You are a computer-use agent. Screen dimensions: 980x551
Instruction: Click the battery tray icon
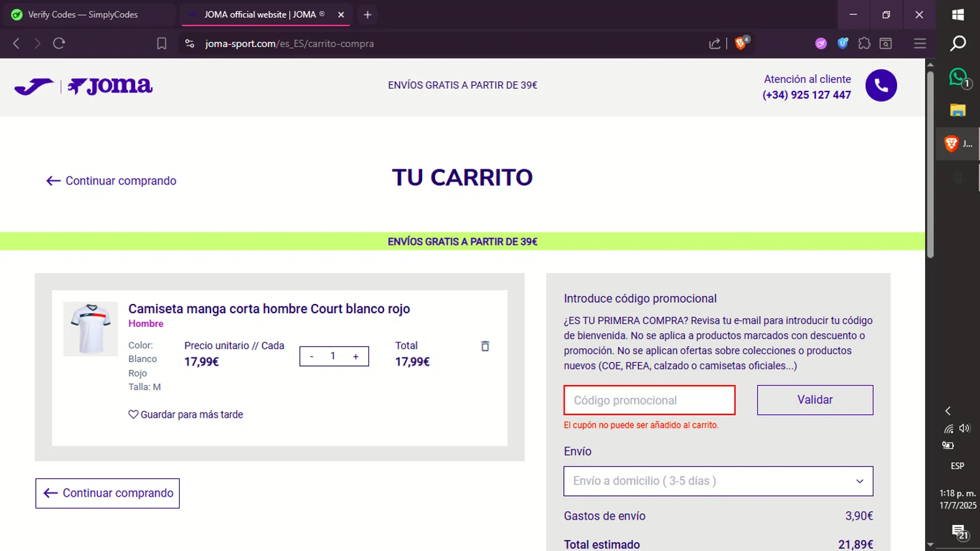click(948, 446)
